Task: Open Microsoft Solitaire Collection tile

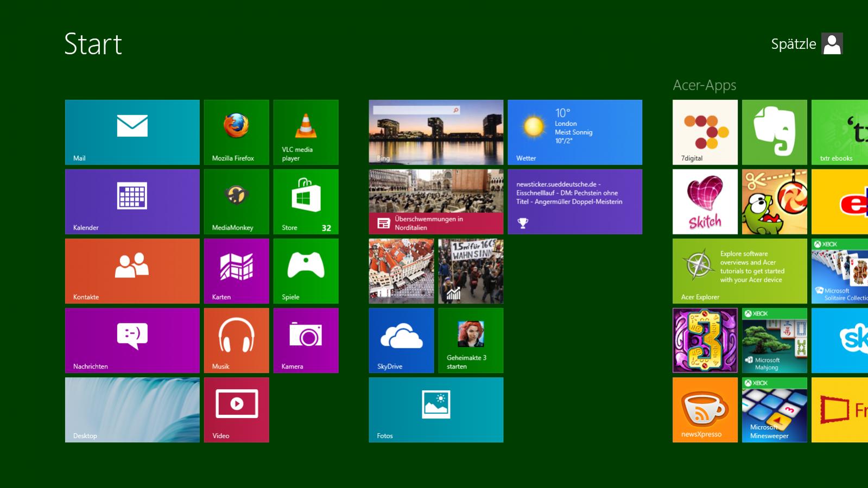Action: click(840, 271)
